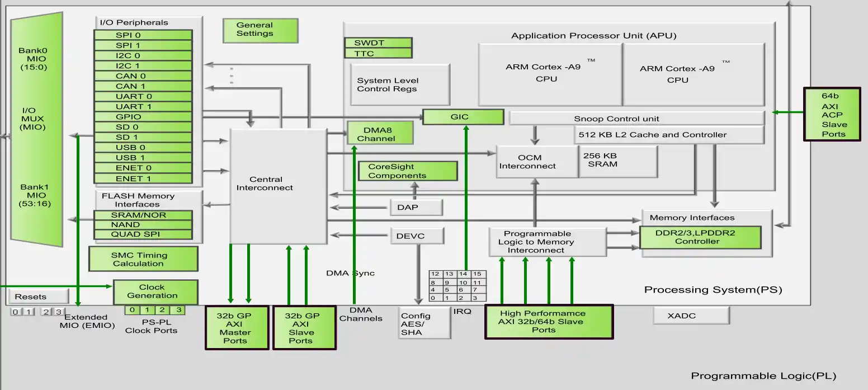
Task: Select the System Level Control Regs block
Action: pyautogui.click(x=400, y=84)
